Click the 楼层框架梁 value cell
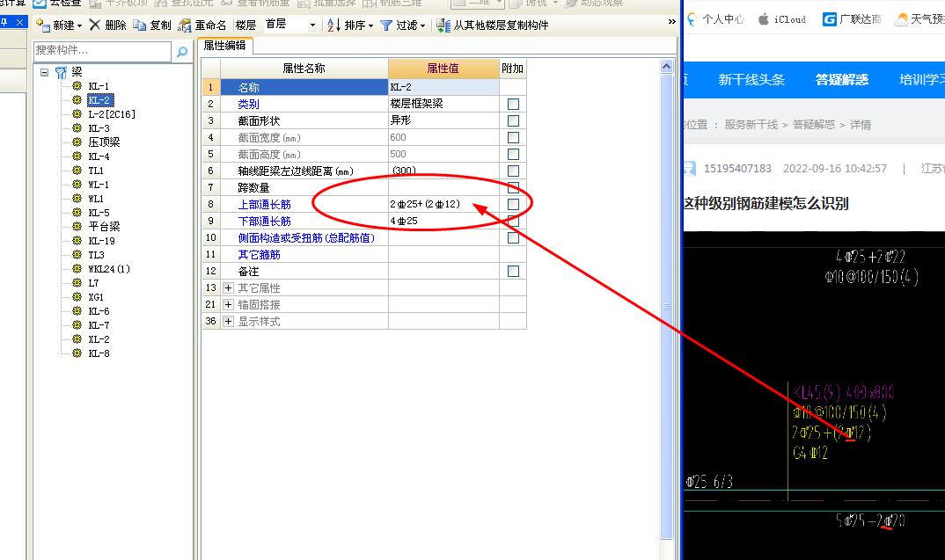Image resolution: width=945 pixels, height=560 pixels. [x=443, y=104]
